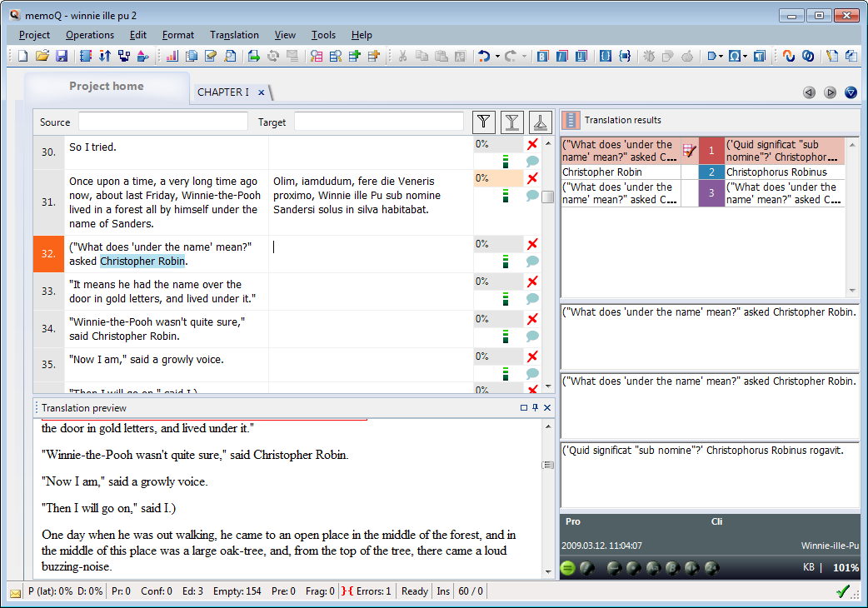868x608 pixels.
Task: Click the blue term lookup icon
Action: (336, 56)
